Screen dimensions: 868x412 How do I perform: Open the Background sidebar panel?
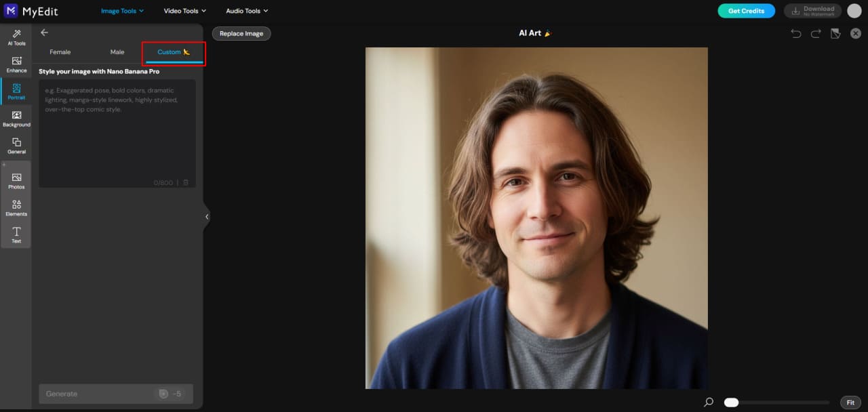click(x=16, y=119)
